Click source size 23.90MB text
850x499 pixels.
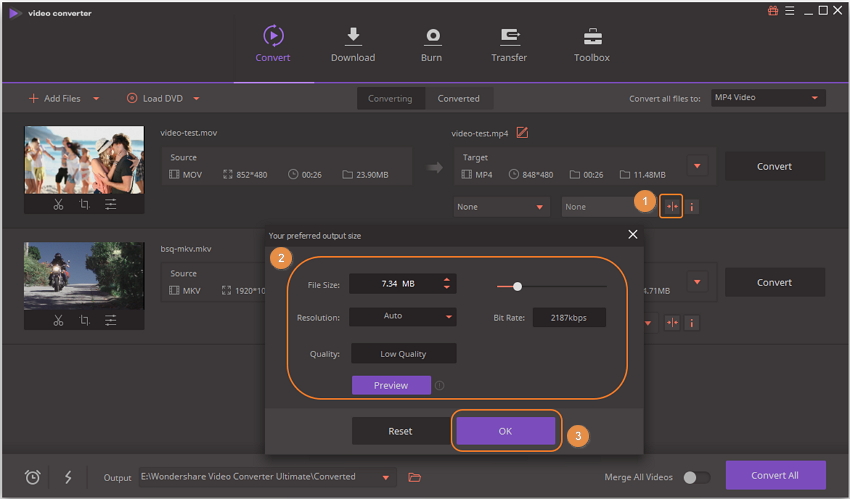tap(372, 174)
